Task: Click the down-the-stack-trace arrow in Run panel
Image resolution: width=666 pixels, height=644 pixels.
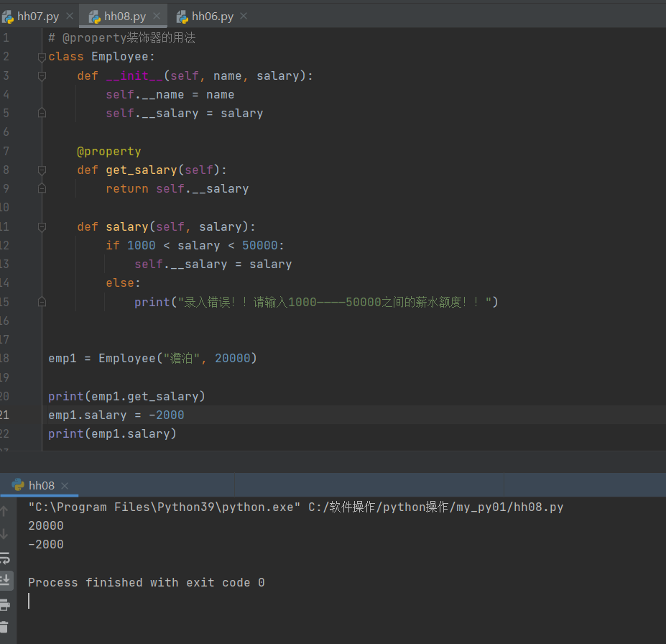Action: (x=4, y=534)
